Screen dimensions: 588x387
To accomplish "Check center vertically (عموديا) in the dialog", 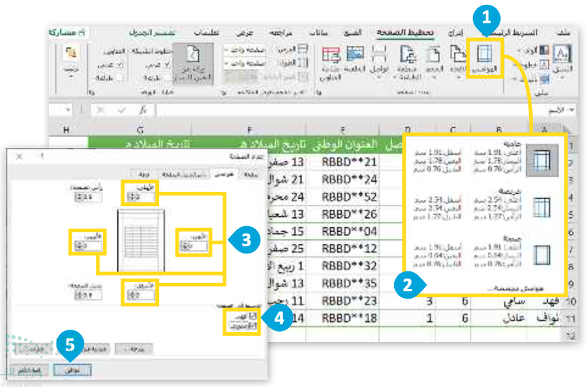I will [x=253, y=326].
